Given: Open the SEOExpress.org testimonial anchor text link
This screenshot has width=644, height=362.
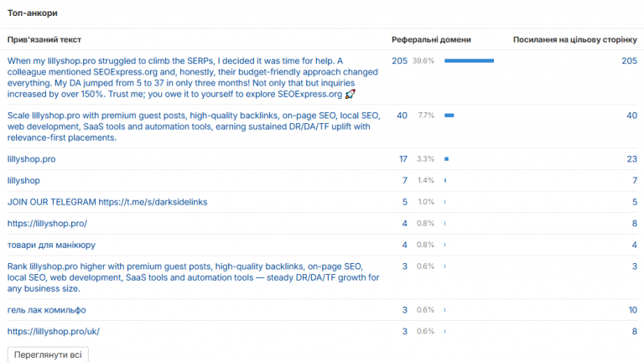Looking at the screenshot, I should (x=193, y=78).
